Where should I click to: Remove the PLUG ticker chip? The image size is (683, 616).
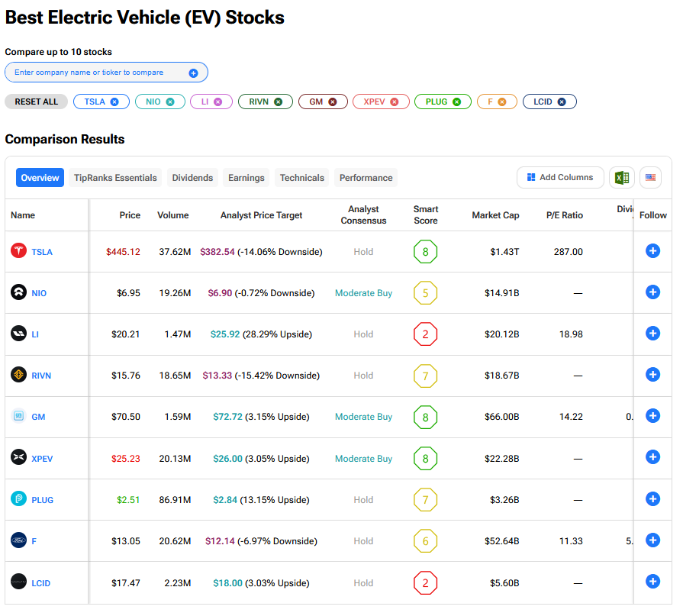456,102
